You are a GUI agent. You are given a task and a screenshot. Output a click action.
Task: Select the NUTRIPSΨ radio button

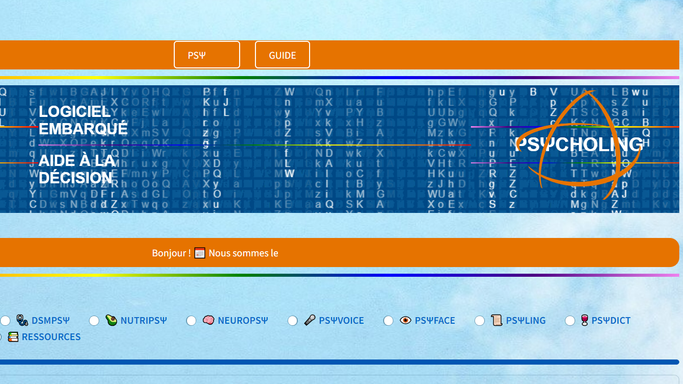[94, 321]
